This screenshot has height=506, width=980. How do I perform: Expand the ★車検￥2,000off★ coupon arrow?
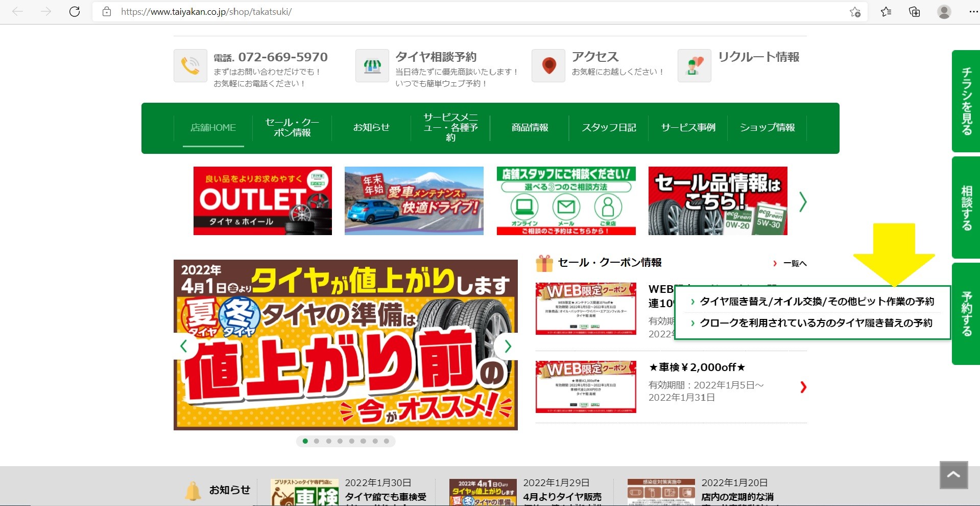click(803, 387)
